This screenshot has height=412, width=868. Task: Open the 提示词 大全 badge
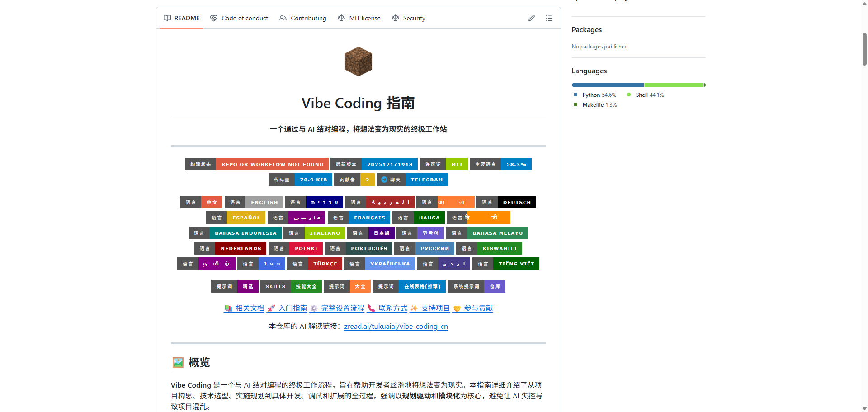[x=347, y=286]
